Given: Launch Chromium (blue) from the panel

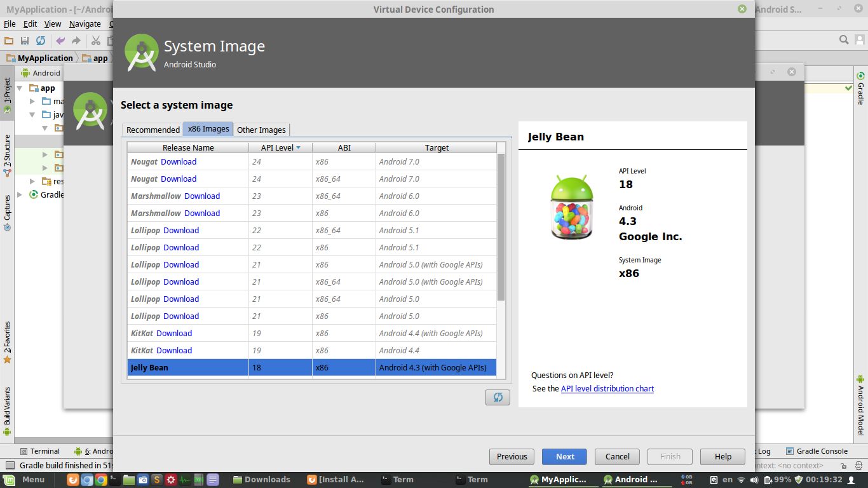Looking at the screenshot, I should [87, 480].
